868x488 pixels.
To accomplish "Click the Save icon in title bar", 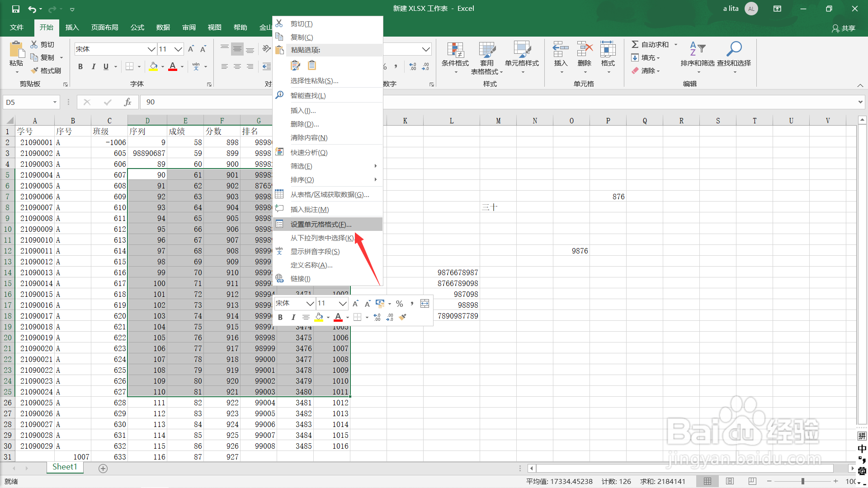I will tap(15, 9).
